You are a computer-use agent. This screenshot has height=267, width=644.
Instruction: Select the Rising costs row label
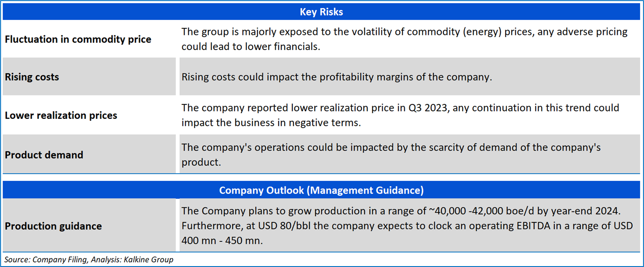[32, 77]
